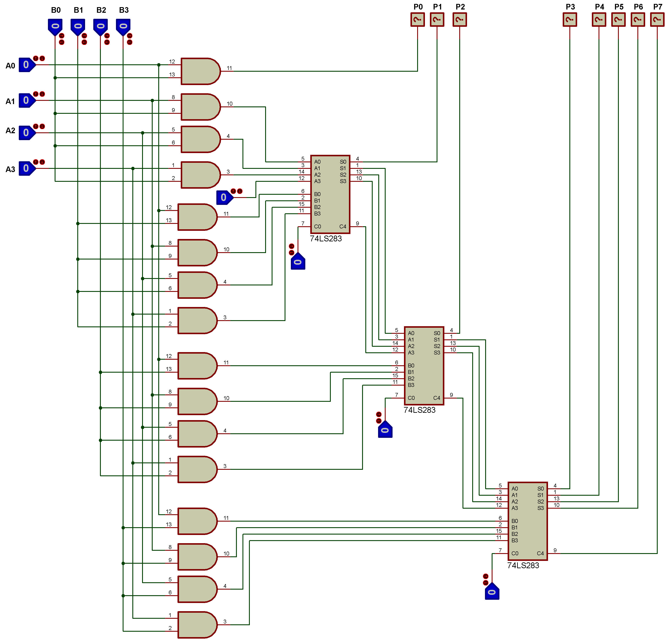This screenshot has height=644, width=670.
Task: Select the P3 logic probe
Action: 570,20
